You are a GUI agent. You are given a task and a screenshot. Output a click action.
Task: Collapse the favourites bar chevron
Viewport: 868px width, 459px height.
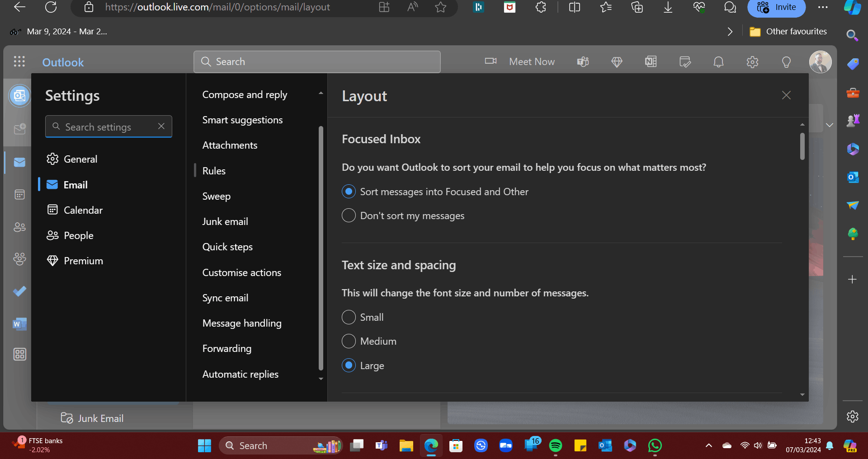[x=730, y=32]
